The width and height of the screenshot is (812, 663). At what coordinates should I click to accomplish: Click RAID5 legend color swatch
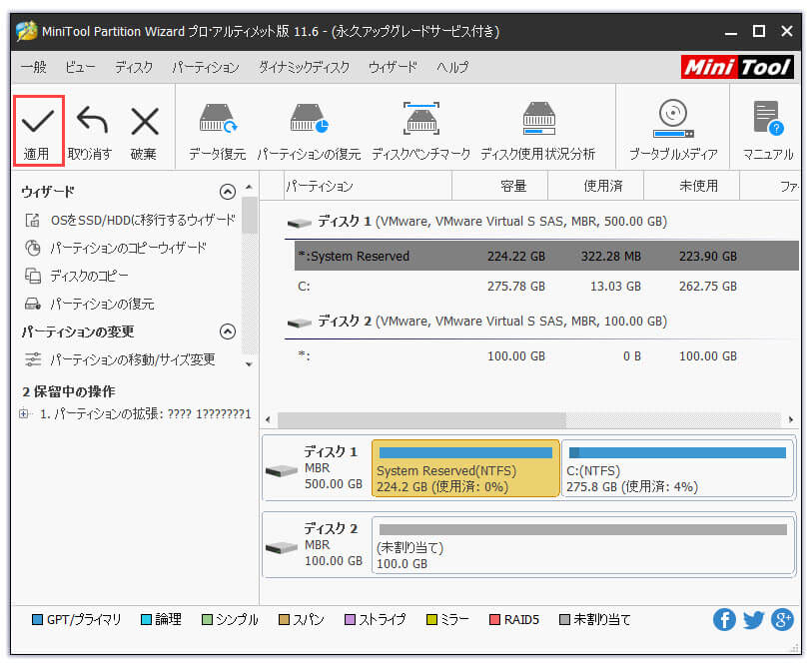[x=494, y=619]
